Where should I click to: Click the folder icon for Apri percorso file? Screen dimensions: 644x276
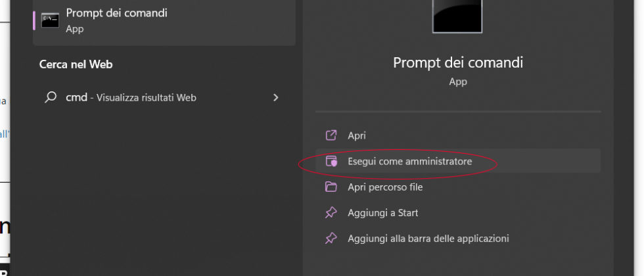[331, 187]
